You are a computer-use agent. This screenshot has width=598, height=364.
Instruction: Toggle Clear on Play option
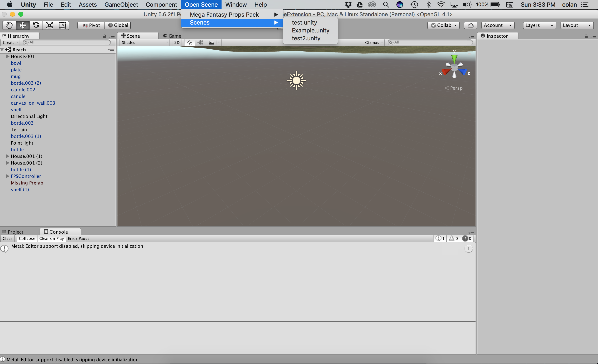tap(51, 238)
